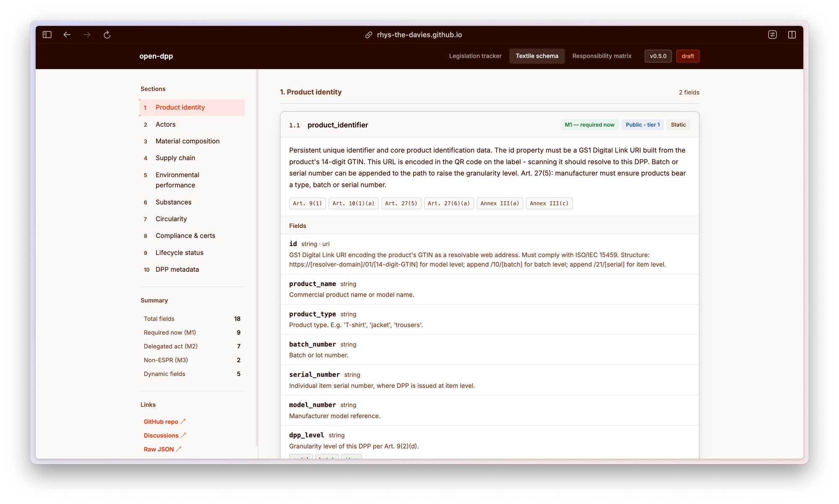
Task: Click the address bar URL text
Action: (419, 35)
